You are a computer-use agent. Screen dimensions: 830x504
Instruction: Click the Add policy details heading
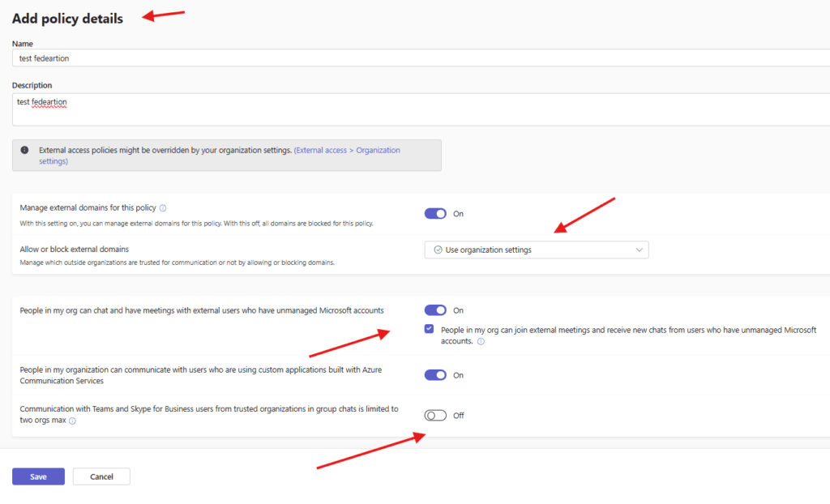tap(67, 19)
